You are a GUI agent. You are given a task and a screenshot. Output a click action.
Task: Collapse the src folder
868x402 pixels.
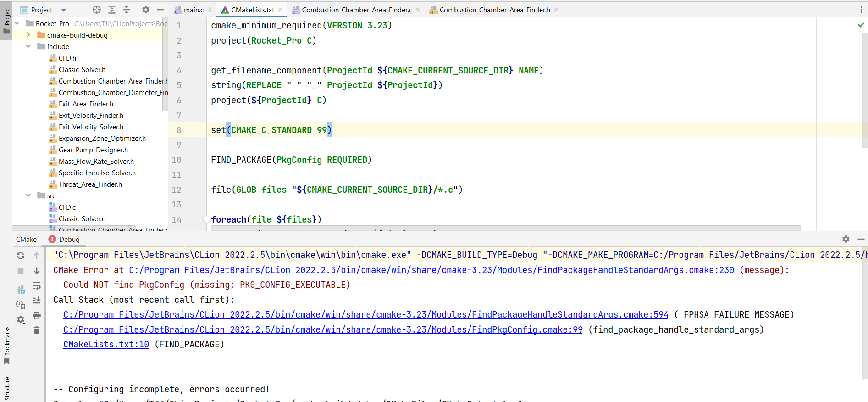[x=28, y=195]
